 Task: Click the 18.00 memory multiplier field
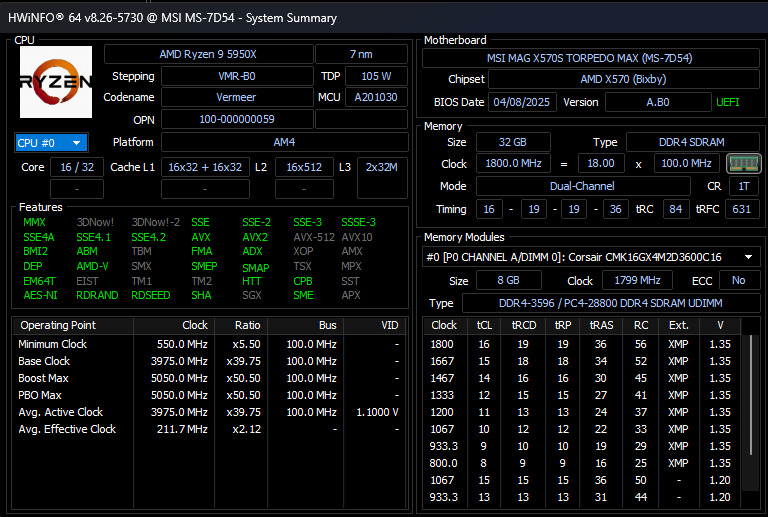pyautogui.click(x=601, y=164)
